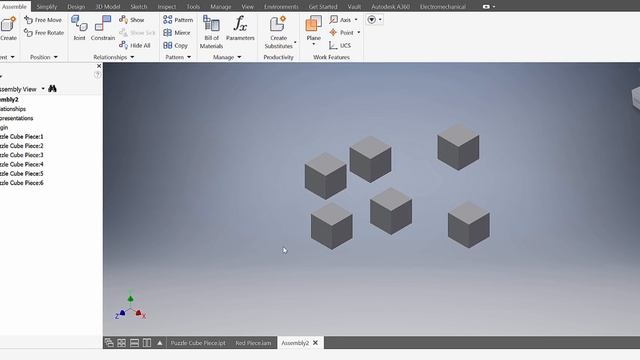640x360 pixels.
Task: Switch to the View ribbon tab
Action: tap(247, 7)
